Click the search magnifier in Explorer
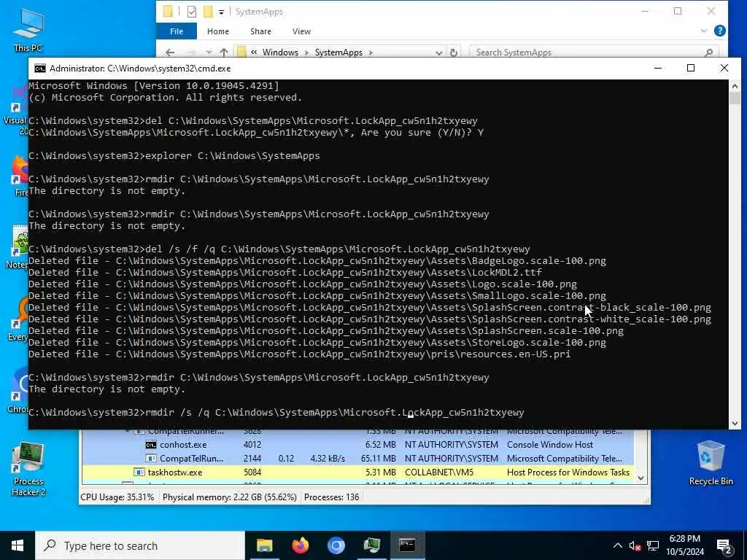This screenshot has width=747, height=560. (x=709, y=52)
